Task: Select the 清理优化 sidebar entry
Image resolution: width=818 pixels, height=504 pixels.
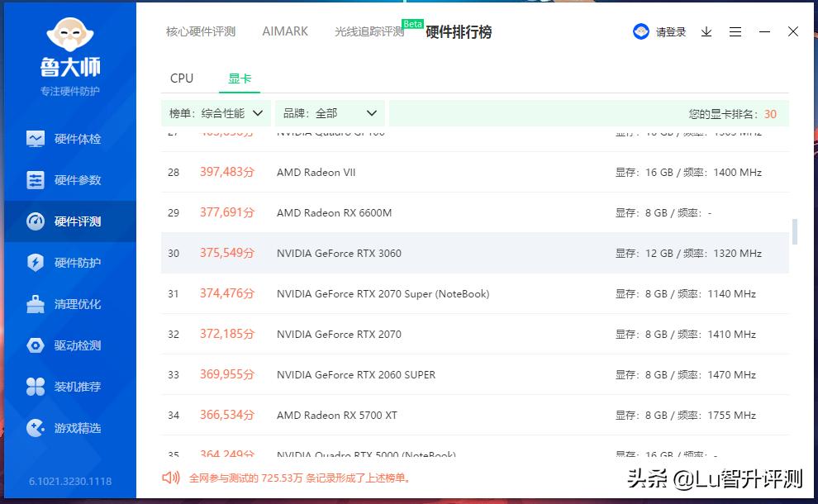Action: [x=66, y=303]
